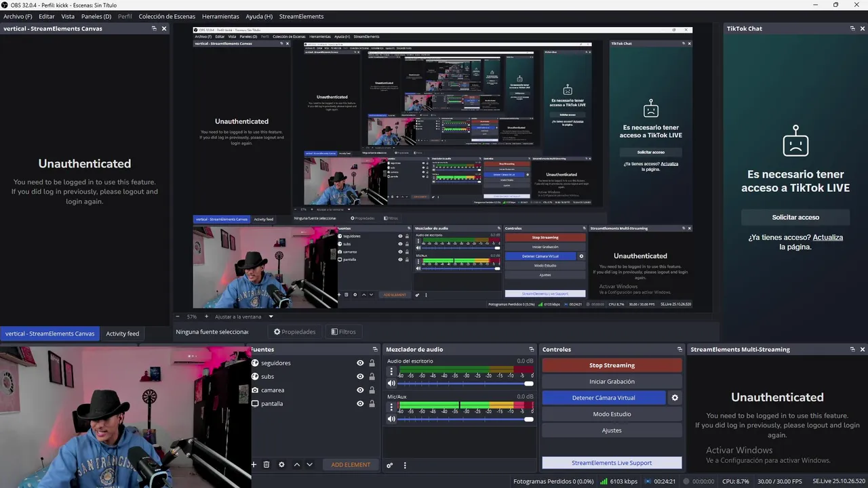
Task: Mute Mic/Aux speaker icon
Action: (391, 419)
